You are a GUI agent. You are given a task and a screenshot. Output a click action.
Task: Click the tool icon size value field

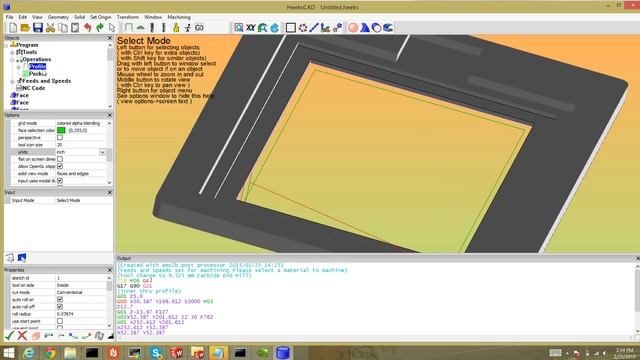pyautogui.click(x=81, y=145)
